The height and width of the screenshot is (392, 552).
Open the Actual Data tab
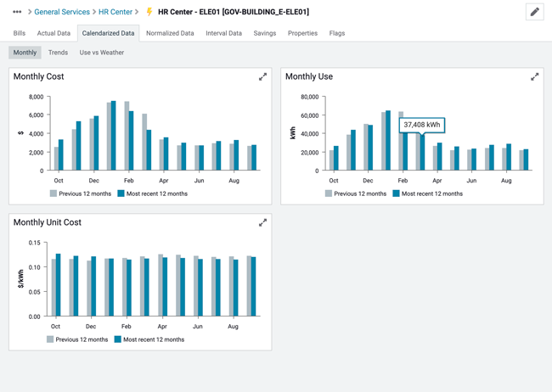pos(54,33)
